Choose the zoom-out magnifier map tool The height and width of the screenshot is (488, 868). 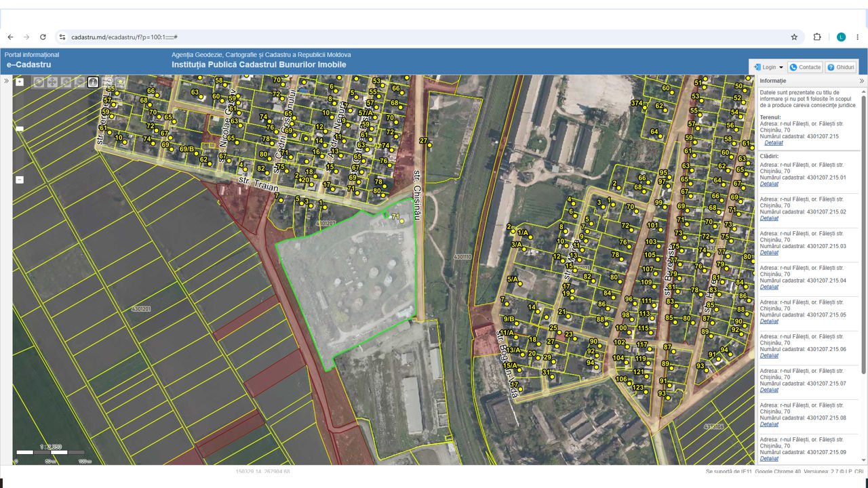[x=79, y=82]
